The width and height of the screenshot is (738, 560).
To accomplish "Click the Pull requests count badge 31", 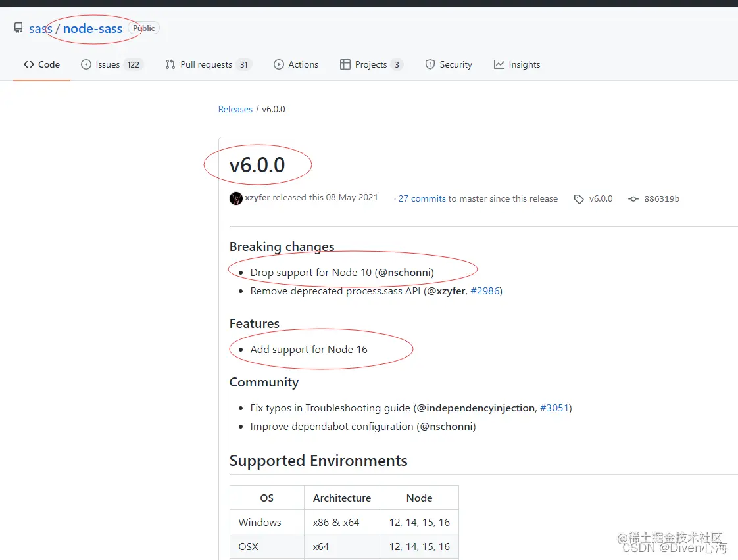I will (244, 65).
